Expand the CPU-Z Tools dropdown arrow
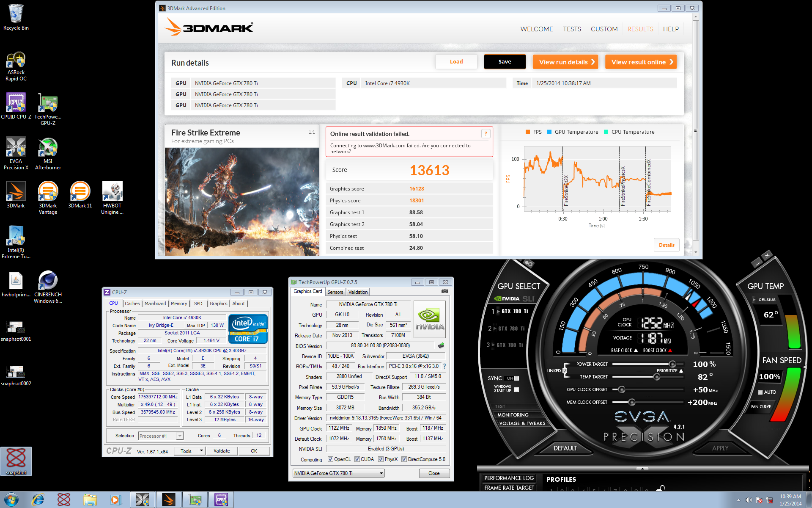 (201, 451)
